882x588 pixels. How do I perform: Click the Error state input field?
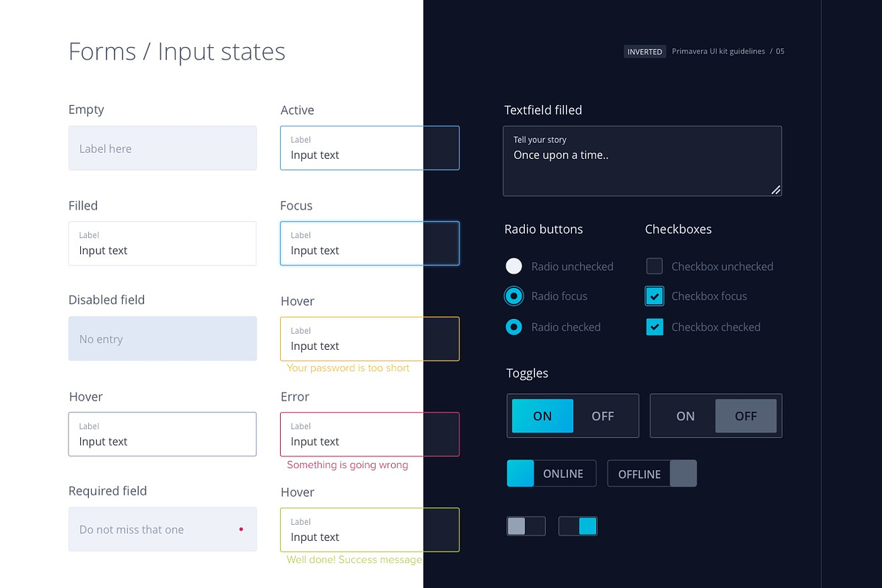[x=370, y=434]
